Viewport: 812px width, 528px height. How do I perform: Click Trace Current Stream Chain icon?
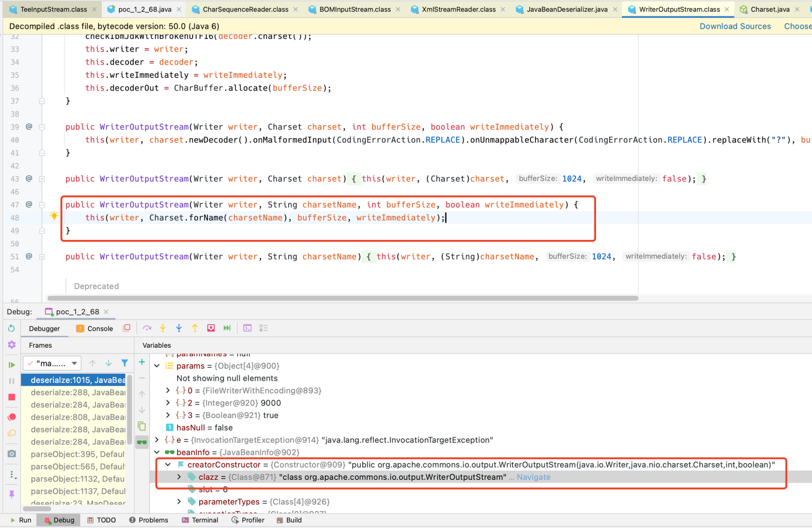pos(264,328)
